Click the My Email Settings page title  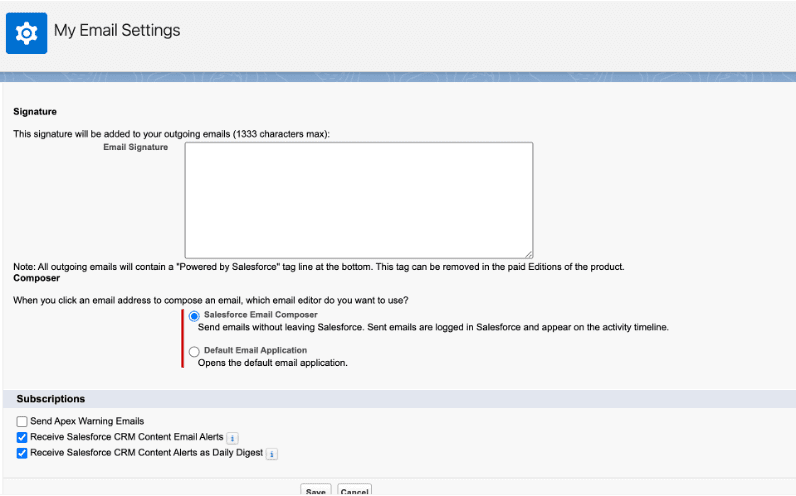(117, 30)
